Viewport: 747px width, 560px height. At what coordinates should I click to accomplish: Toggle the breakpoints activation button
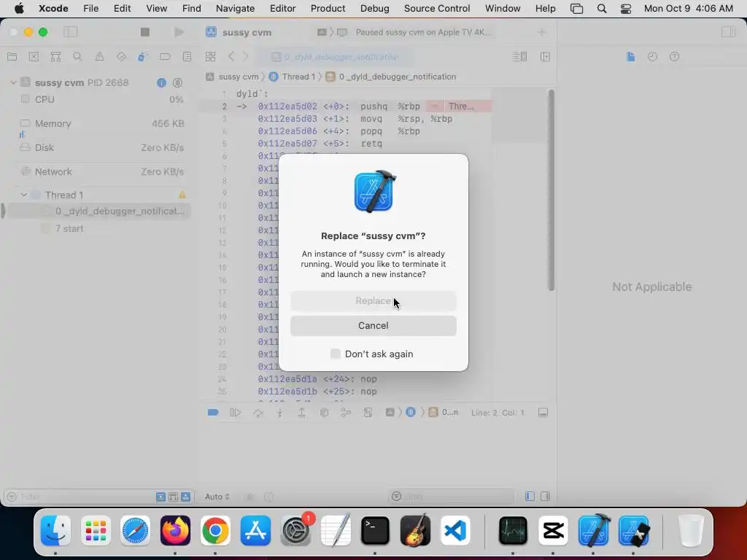pyautogui.click(x=213, y=413)
